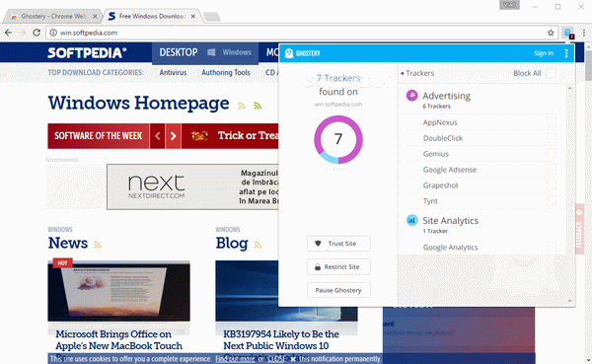Click the browser forward arrow
Screen dimensions: 592x364
pyautogui.click(x=23, y=33)
